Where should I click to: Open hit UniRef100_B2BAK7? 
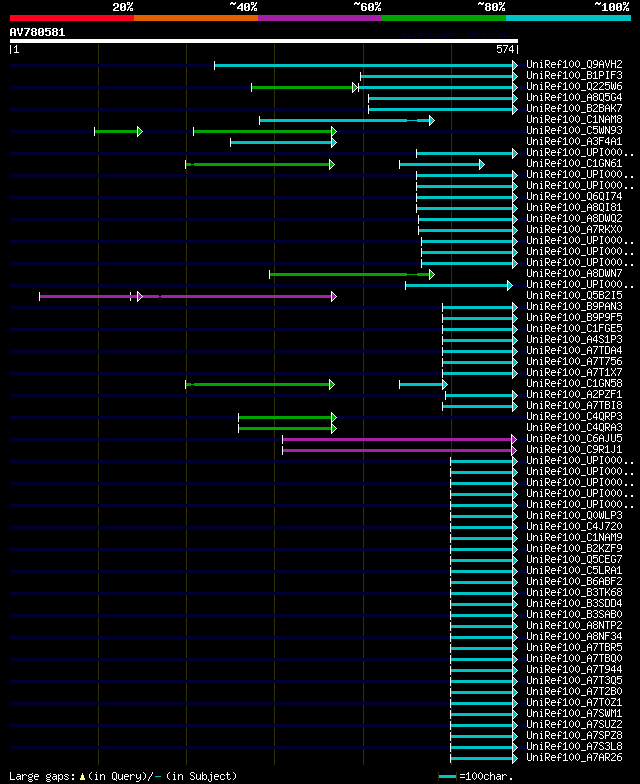click(x=574, y=108)
